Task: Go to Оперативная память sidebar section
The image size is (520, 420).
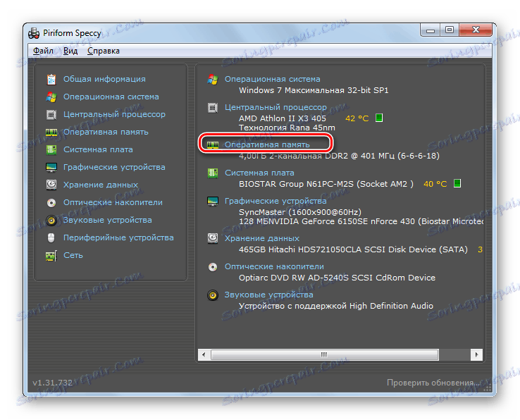Action: (106, 132)
